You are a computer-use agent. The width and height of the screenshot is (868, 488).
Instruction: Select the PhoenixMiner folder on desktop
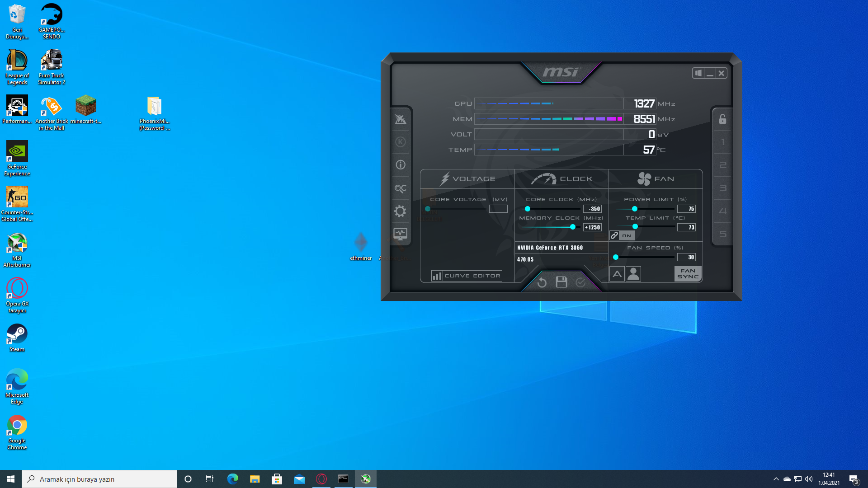pyautogui.click(x=155, y=113)
